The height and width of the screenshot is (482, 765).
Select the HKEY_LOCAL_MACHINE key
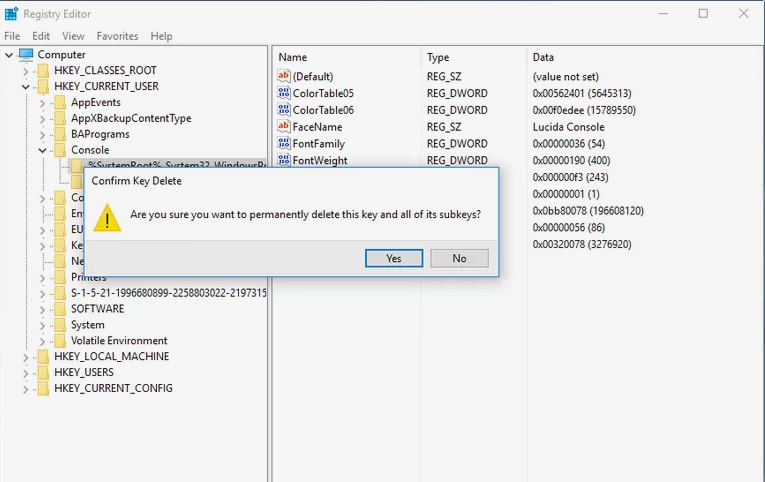111,357
